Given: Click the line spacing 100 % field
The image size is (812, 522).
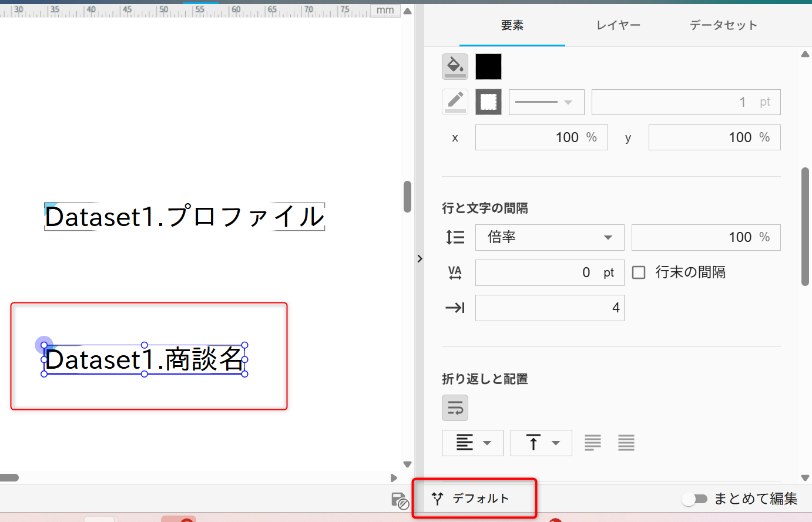Looking at the screenshot, I should coord(706,237).
